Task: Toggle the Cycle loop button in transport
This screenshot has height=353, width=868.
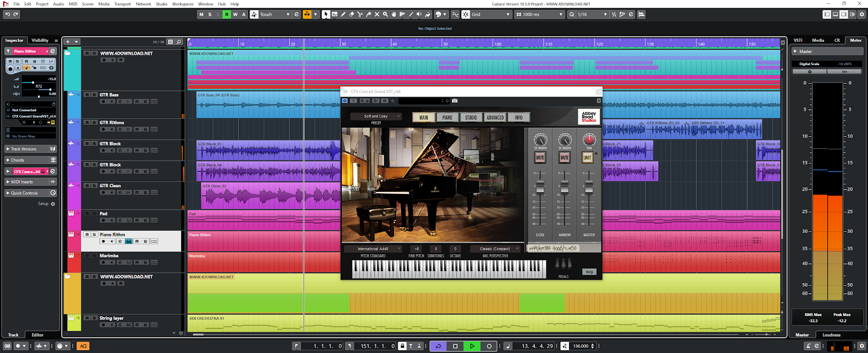Action: pos(438,346)
